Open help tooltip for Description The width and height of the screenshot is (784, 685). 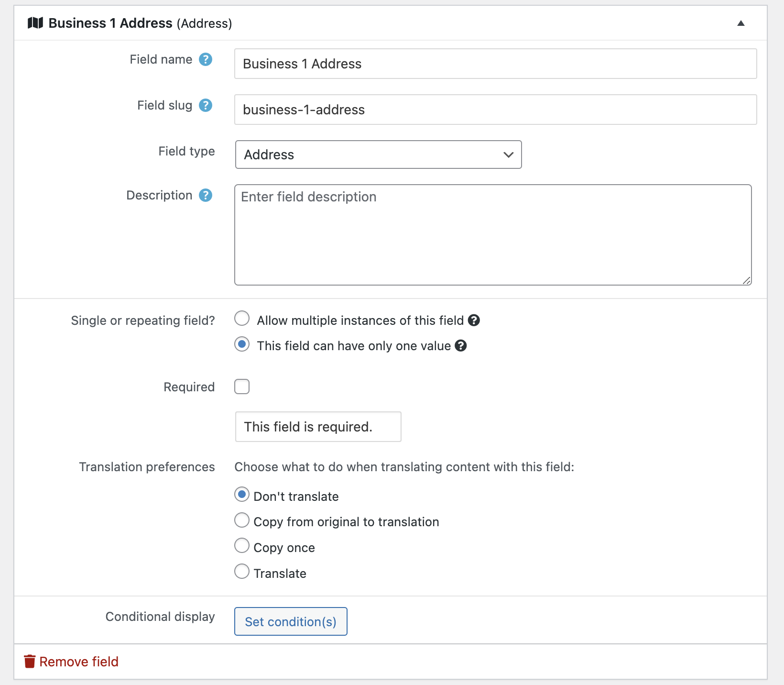click(206, 195)
